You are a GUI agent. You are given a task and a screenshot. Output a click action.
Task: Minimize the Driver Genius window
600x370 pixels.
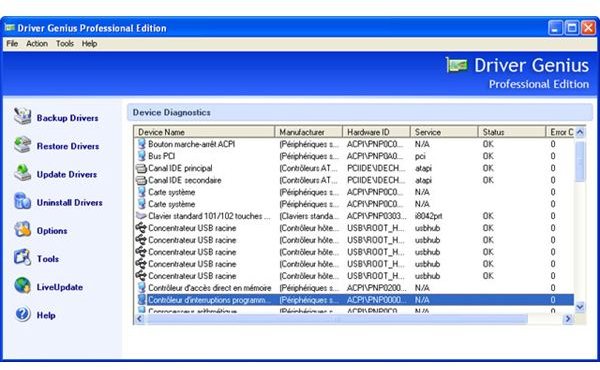click(x=555, y=28)
